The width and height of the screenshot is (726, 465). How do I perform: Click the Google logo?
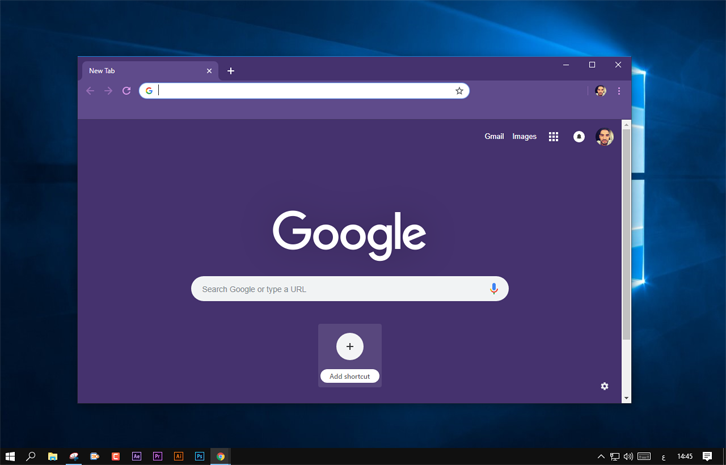(x=350, y=235)
